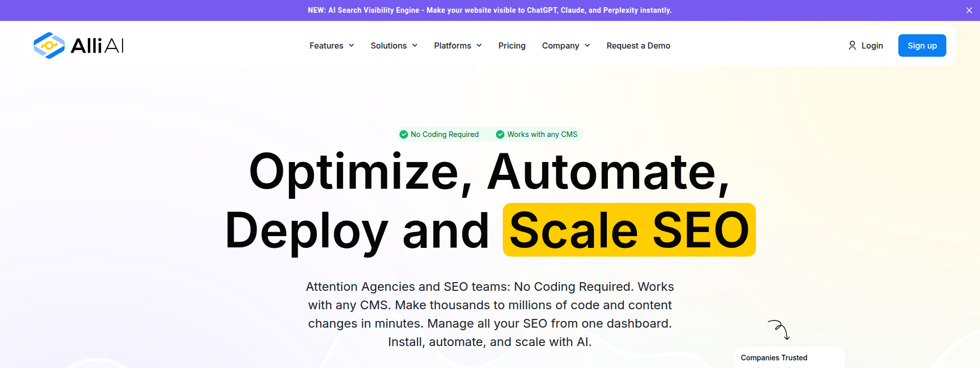Click the Sign up button
Viewport: 980px width, 368px height.
[x=922, y=45]
